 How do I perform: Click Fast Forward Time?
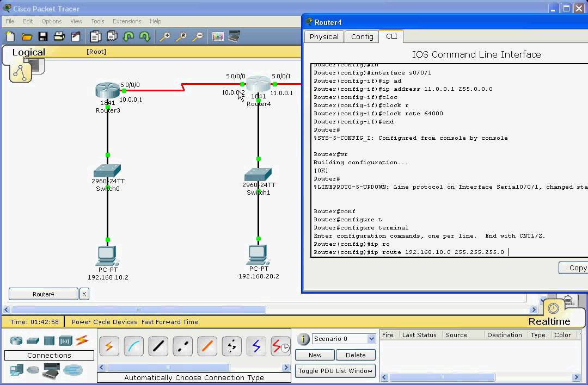pos(169,322)
